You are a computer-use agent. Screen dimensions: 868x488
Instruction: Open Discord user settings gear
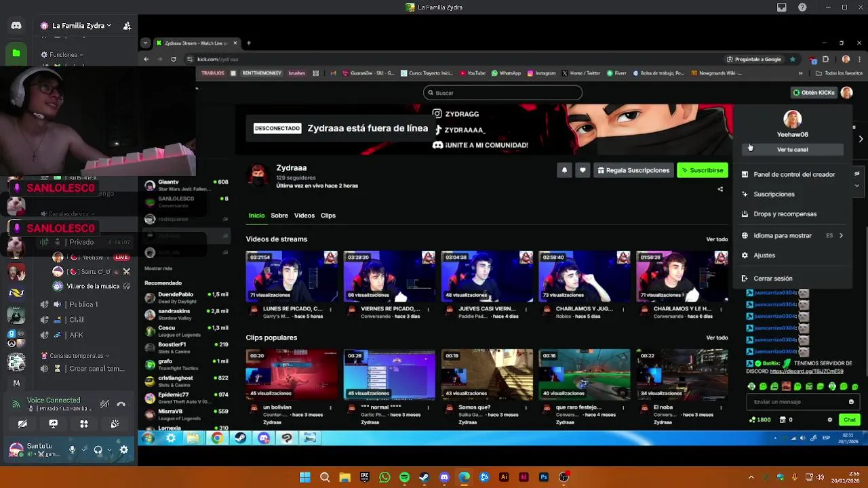[124, 449]
